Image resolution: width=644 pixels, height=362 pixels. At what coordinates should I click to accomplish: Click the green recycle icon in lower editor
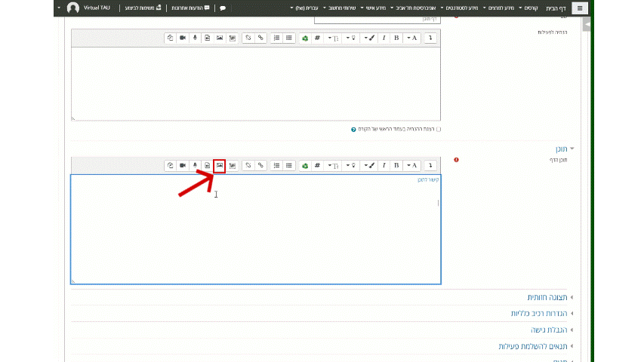pos(305,165)
